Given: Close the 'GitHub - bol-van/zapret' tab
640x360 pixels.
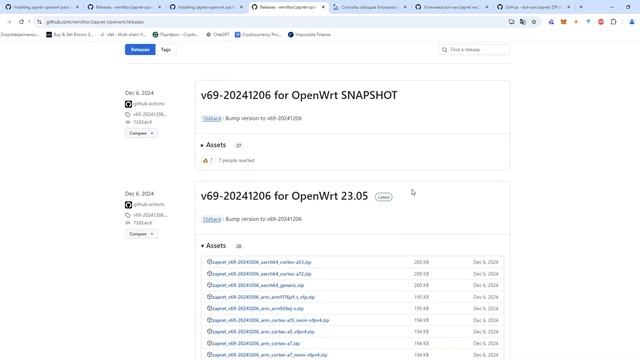Looking at the screenshot, I should [x=569, y=7].
